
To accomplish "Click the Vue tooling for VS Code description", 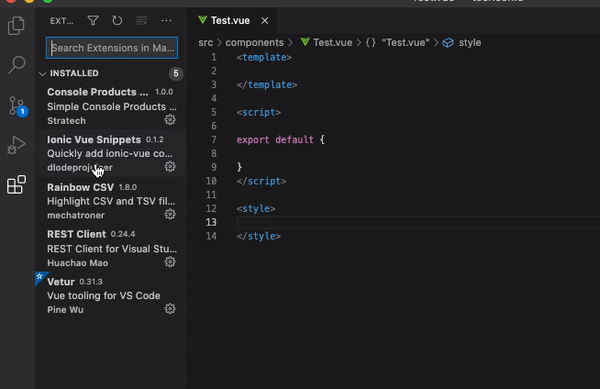I will tap(104, 296).
